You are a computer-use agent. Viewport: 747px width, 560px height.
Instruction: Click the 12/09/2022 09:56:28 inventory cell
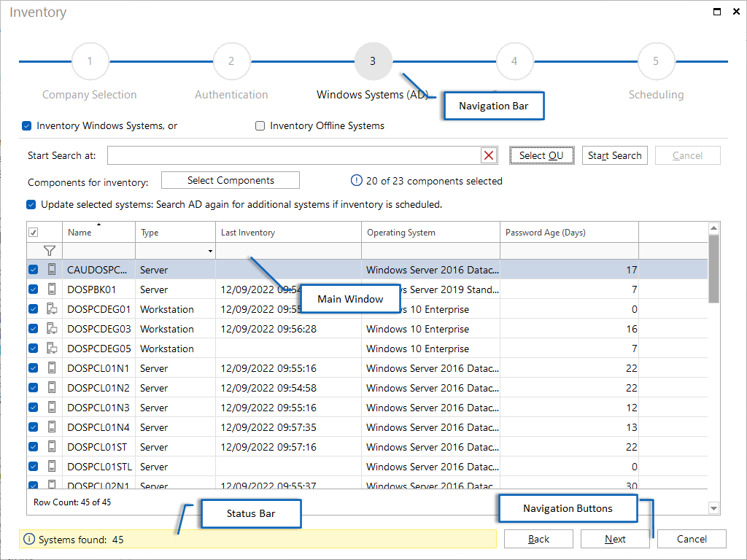point(288,329)
